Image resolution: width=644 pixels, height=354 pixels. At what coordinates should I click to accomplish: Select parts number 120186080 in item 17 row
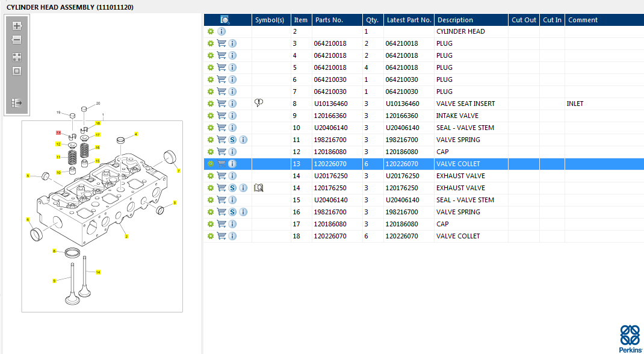click(329, 224)
